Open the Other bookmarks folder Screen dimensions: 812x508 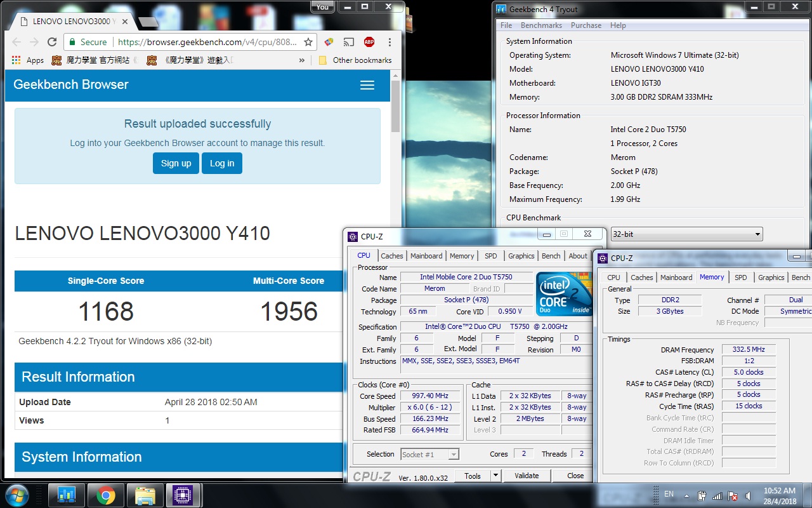pos(355,60)
